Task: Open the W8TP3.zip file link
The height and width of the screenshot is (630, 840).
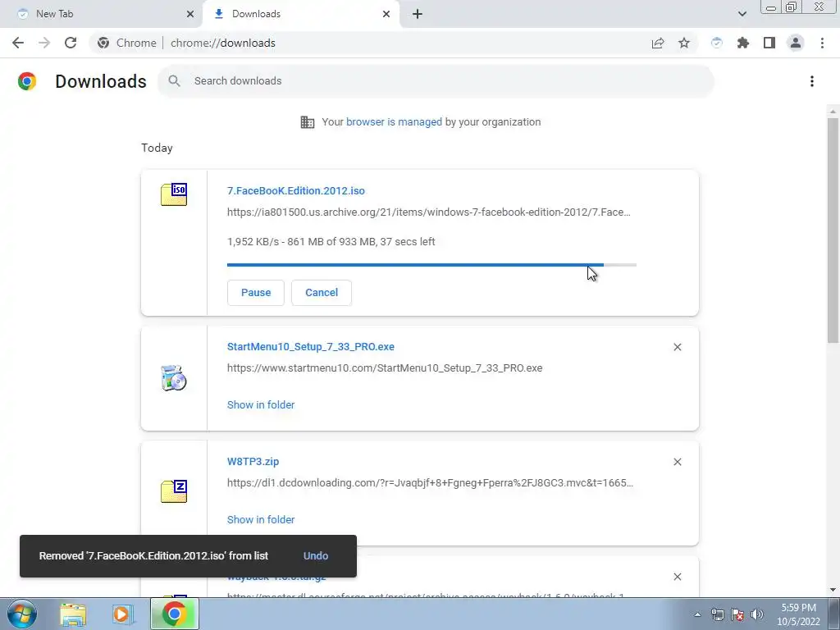Action: 253,461
